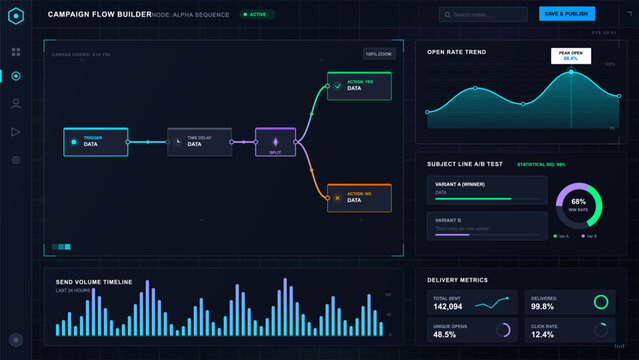
Task: Click the Last 24 Hours label
Action: (x=73, y=291)
